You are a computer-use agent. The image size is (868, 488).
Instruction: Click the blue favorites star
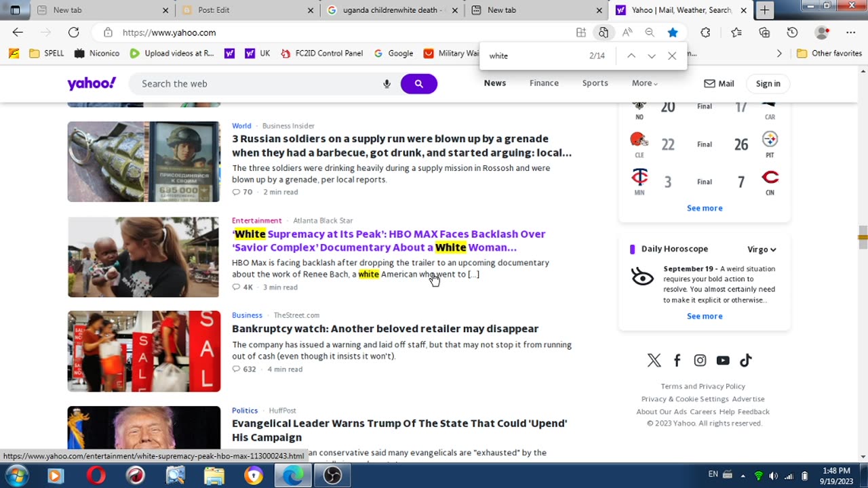pos(672,33)
